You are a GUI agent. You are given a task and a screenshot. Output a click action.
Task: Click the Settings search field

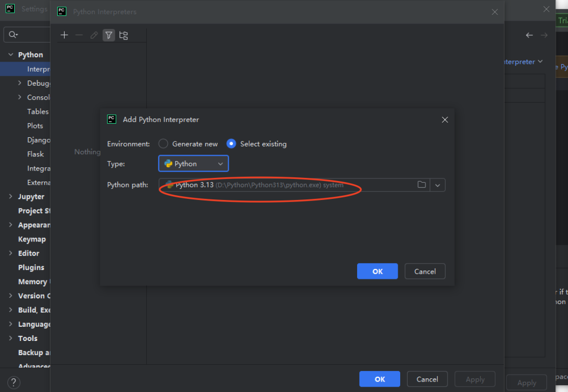click(27, 34)
